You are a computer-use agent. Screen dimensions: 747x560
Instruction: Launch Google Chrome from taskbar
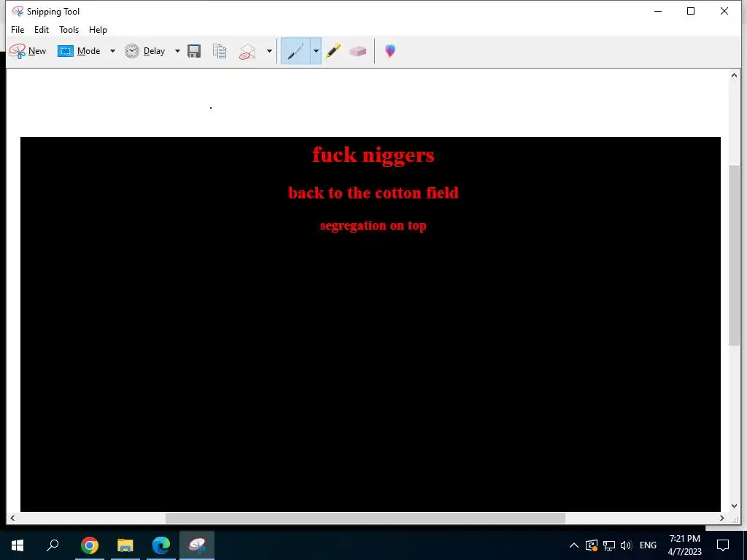(x=90, y=545)
